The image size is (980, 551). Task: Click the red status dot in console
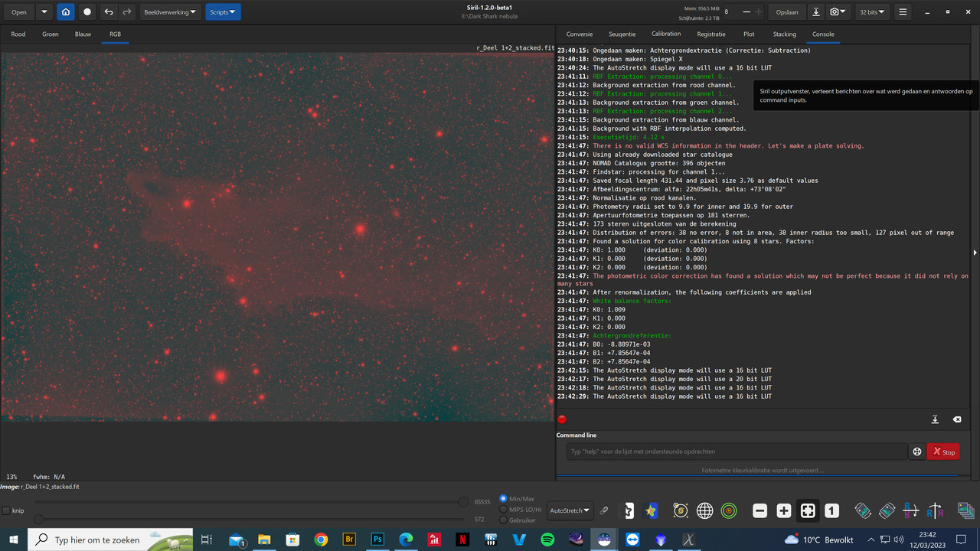[562, 419]
